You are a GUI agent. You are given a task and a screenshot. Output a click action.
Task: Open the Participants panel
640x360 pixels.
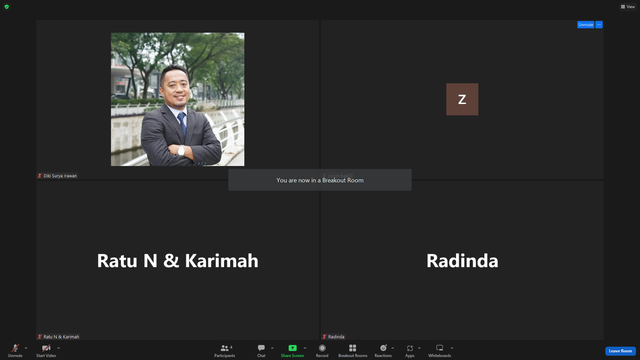(224, 350)
